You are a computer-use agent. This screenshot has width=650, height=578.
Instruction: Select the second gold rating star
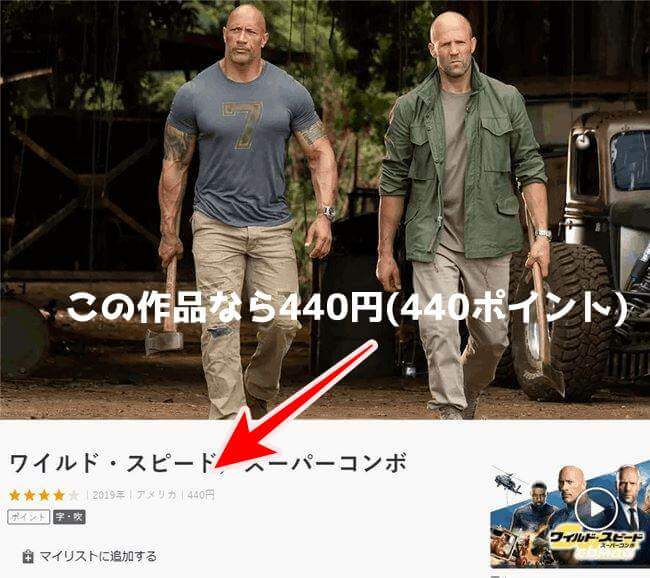tap(29, 495)
